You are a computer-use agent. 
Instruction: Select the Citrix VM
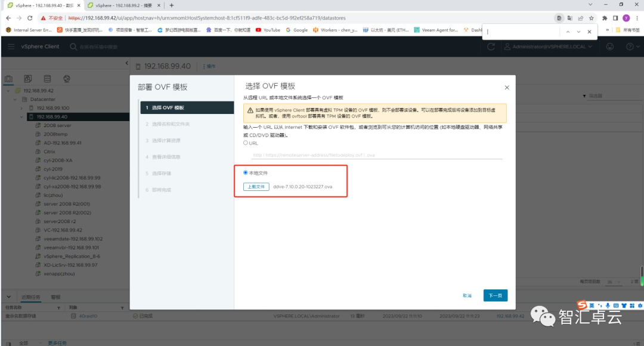coord(49,152)
